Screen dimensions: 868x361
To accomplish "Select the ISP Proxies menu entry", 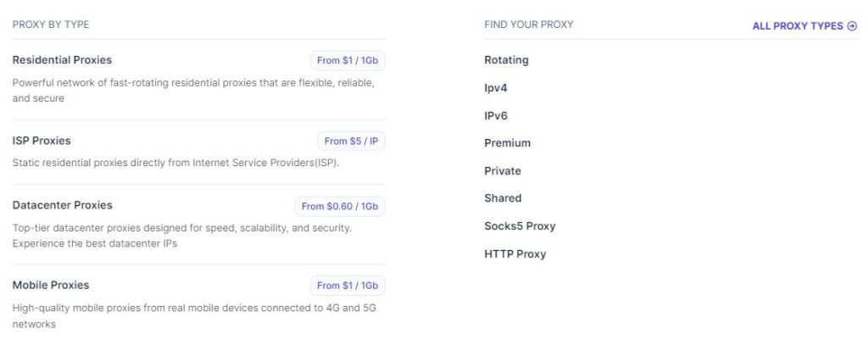I will click(x=42, y=141).
